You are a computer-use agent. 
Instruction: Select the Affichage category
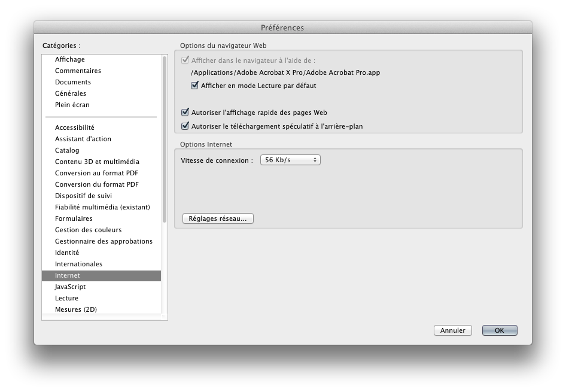pos(101,59)
